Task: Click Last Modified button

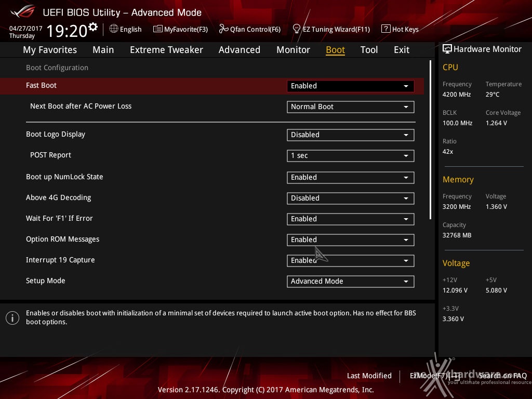Action: (x=369, y=376)
